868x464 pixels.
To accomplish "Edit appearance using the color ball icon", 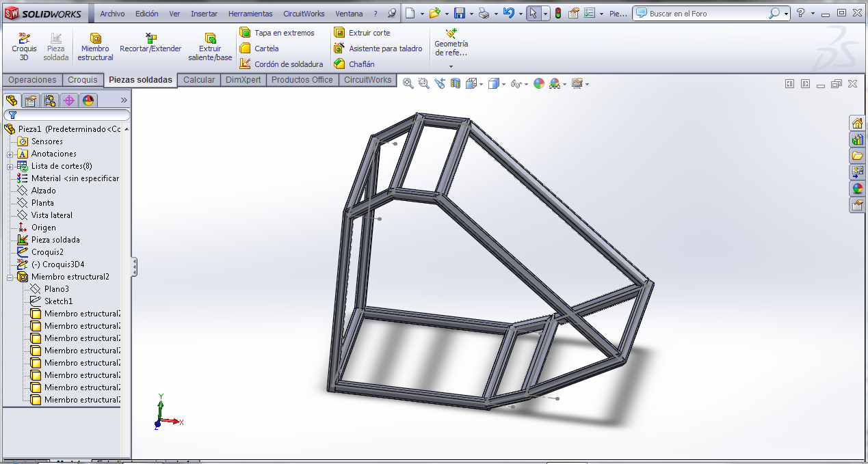I will 539,83.
